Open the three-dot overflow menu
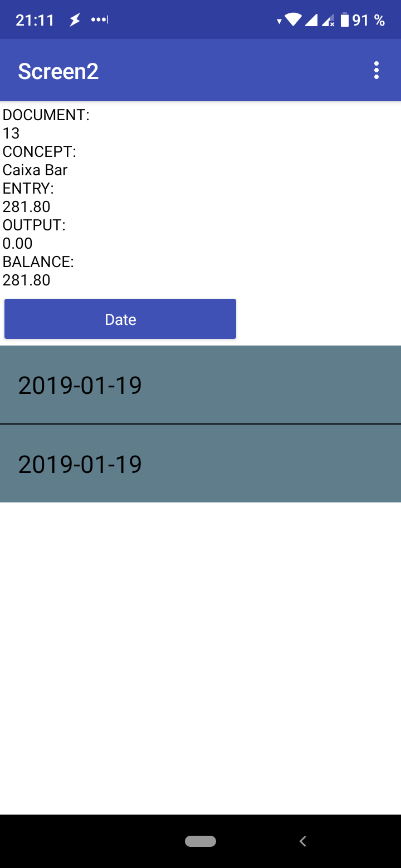Screen dimensions: 401x868 pyautogui.click(x=376, y=71)
